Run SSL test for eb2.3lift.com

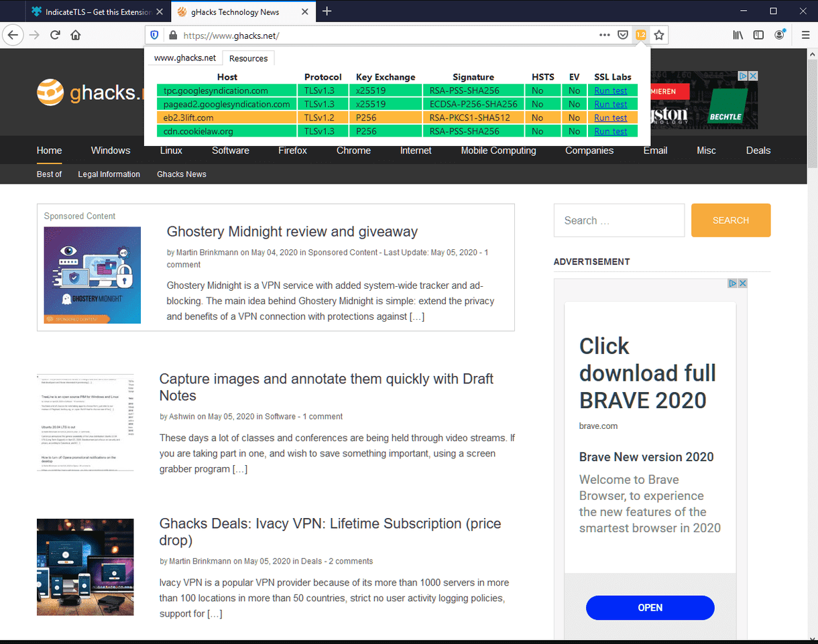(611, 117)
